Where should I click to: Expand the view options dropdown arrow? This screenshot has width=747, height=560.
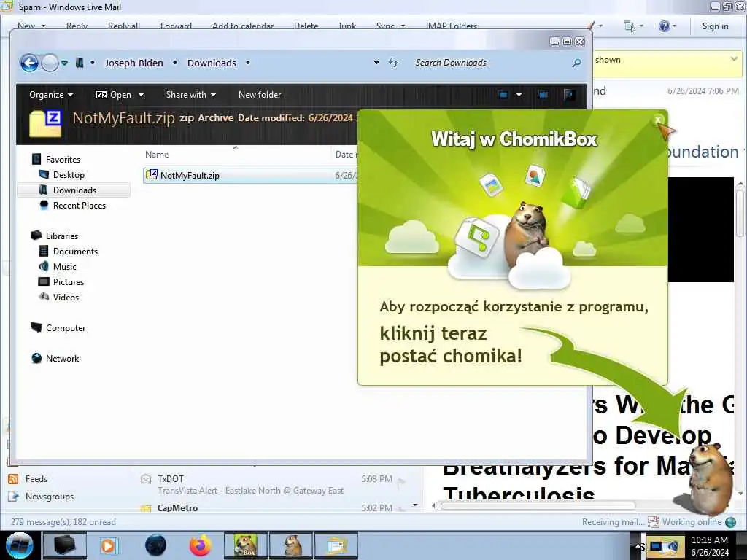coord(519,95)
